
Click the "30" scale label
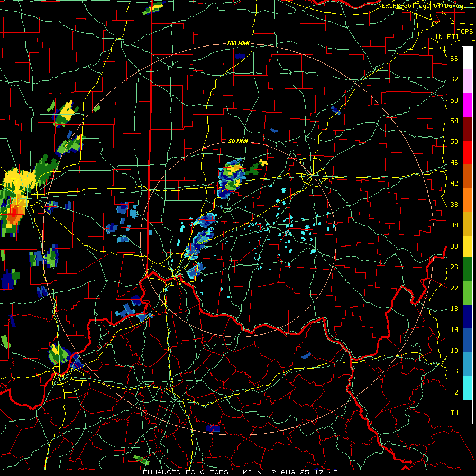click(454, 246)
